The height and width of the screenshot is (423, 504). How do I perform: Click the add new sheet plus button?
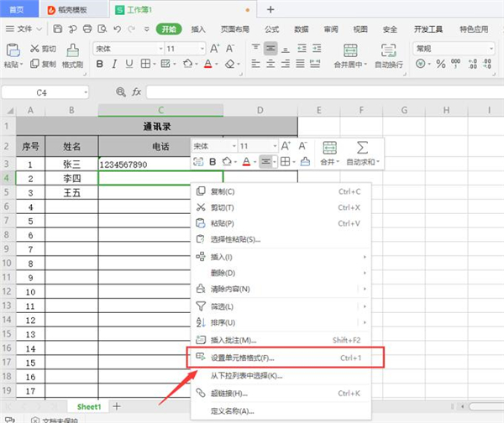[x=117, y=406]
